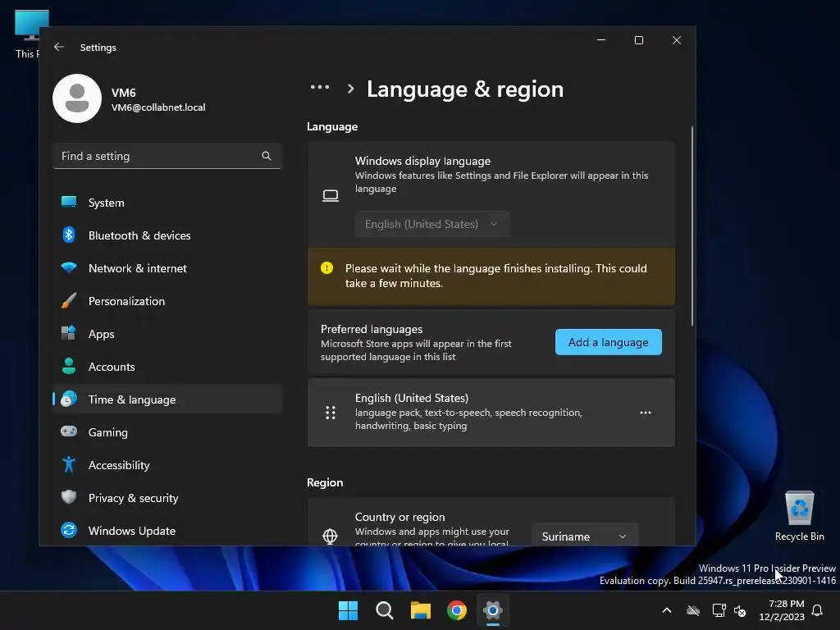Select the English (United States) language row
This screenshot has width=840, height=630.
coord(491,413)
